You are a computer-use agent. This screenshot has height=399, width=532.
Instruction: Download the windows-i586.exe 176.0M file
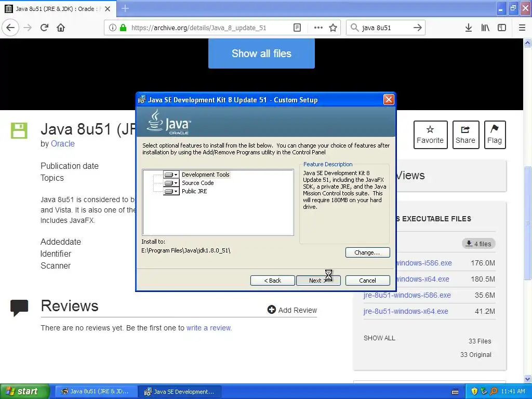click(424, 263)
